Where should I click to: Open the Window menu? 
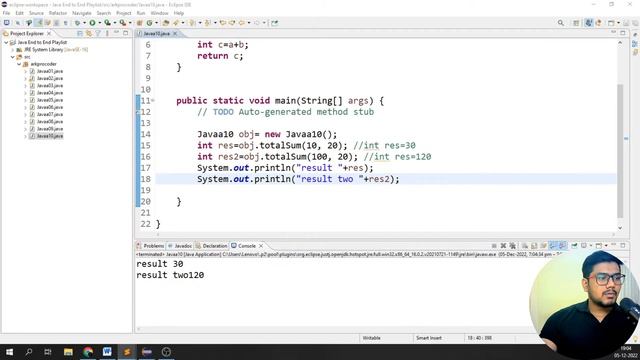click(159, 13)
